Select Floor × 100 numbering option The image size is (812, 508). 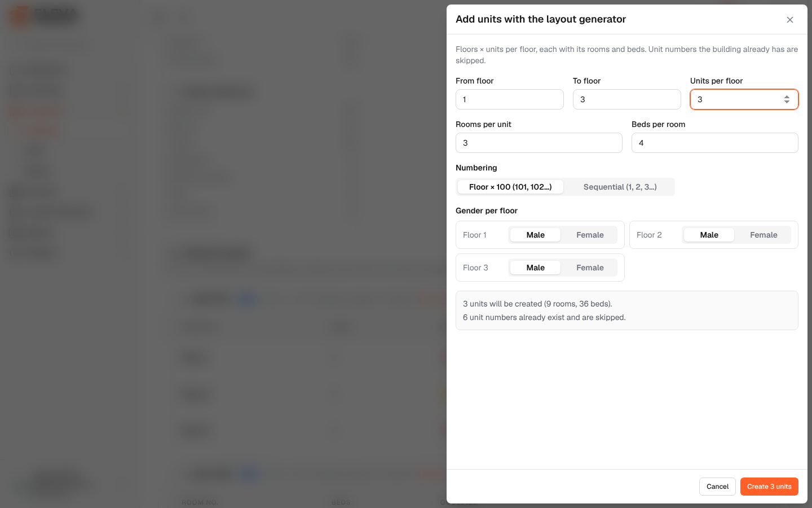pos(510,187)
